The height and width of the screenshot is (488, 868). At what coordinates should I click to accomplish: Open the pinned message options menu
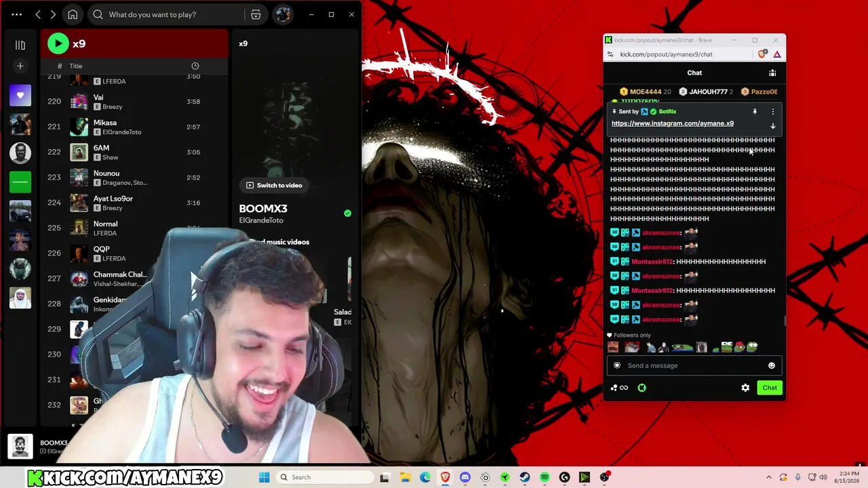pos(773,112)
